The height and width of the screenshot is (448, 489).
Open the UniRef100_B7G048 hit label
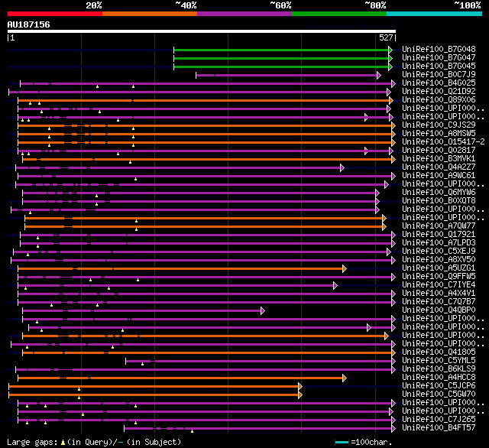[439, 49]
